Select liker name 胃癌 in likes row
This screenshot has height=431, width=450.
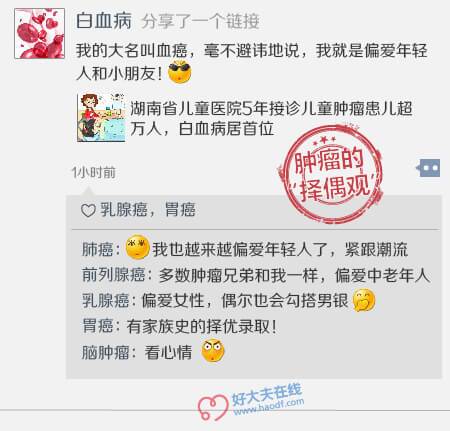[180, 210]
